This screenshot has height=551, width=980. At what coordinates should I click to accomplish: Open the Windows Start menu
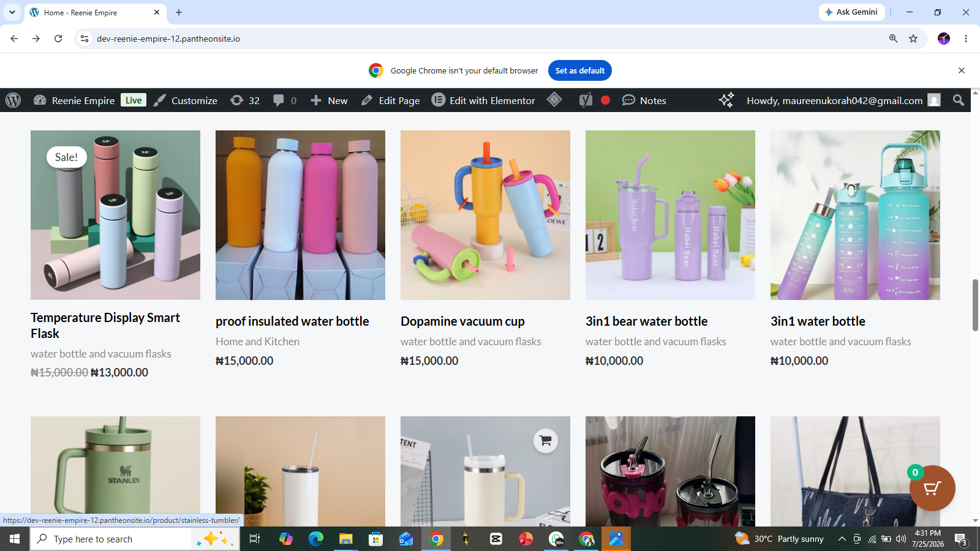point(15,539)
